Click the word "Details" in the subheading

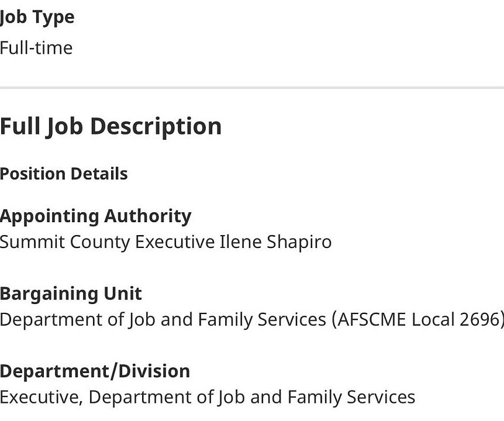point(99,174)
